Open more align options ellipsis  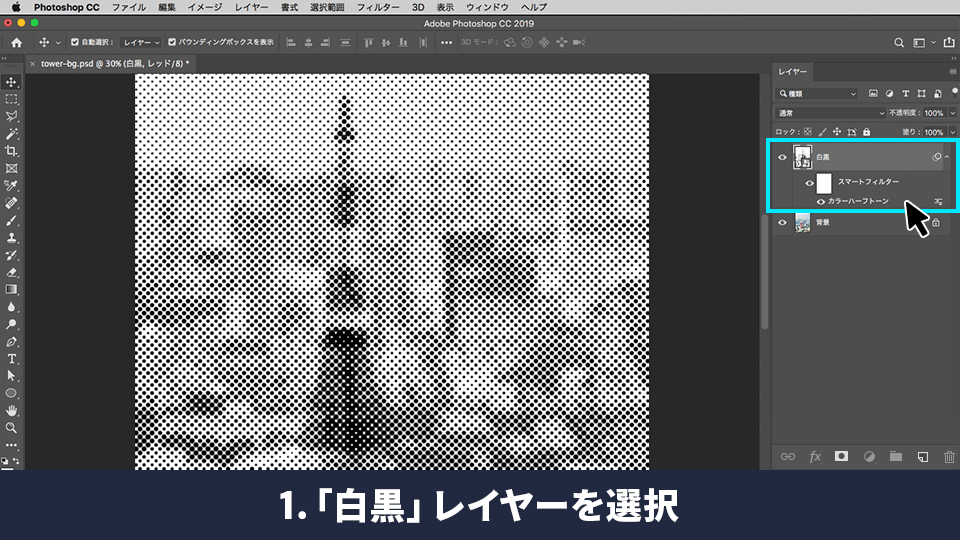[x=446, y=42]
